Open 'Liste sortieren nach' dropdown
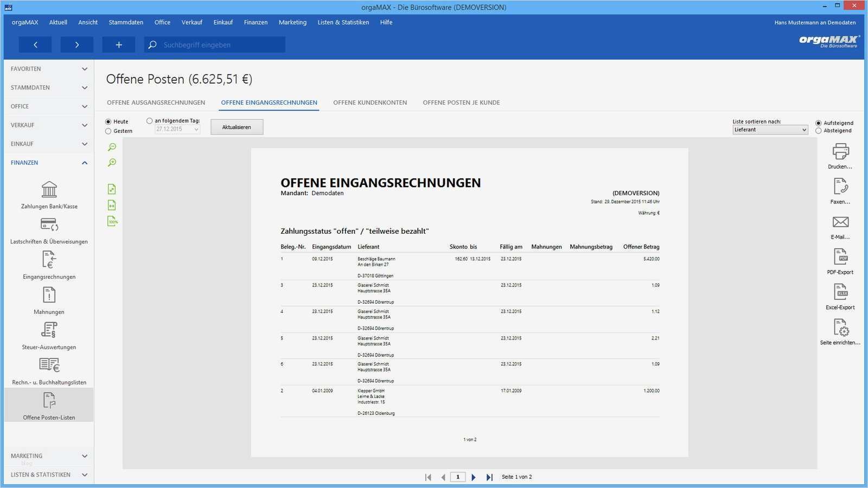 770,130
